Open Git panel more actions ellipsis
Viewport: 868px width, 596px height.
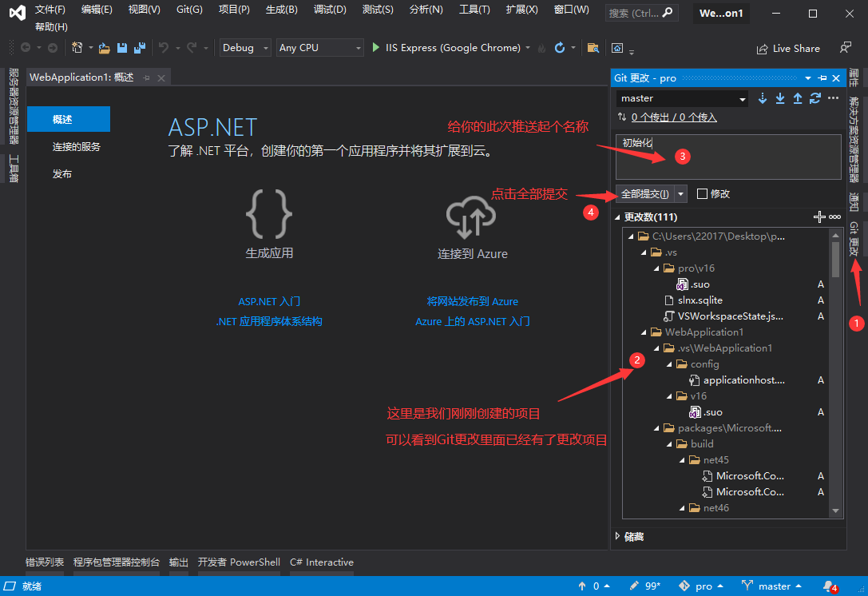tap(833, 98)
